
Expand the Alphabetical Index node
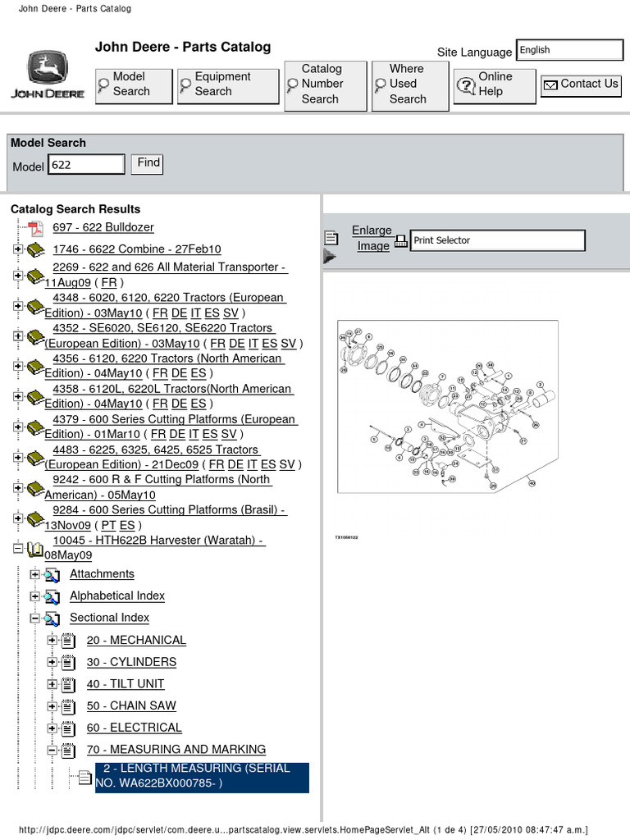[x=34, y=596]
